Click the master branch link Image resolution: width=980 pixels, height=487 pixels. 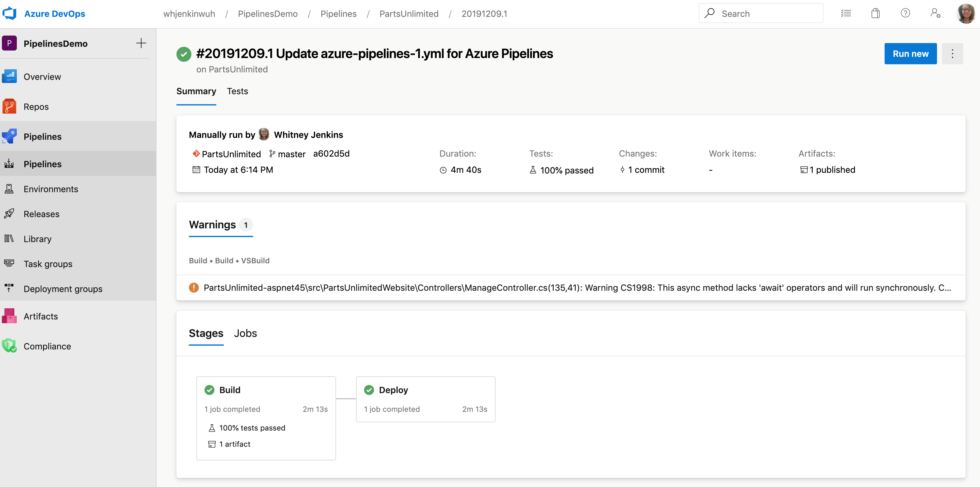pos(291,153)
